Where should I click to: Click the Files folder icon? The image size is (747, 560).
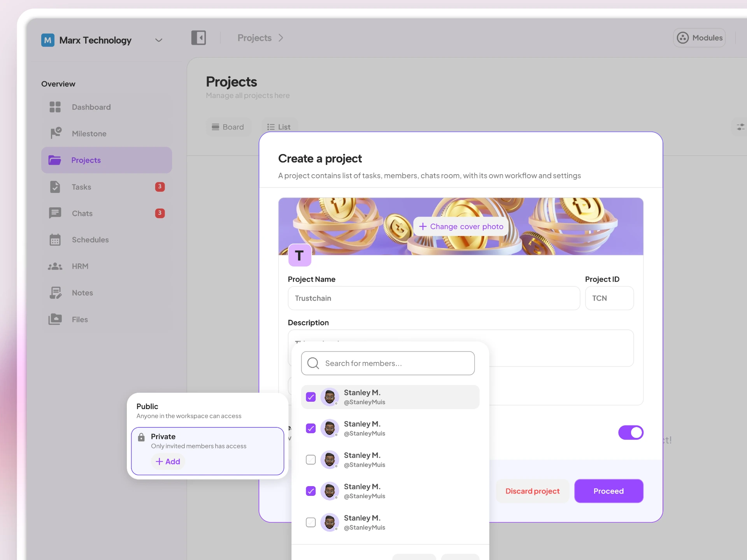(x=55, y=319)
